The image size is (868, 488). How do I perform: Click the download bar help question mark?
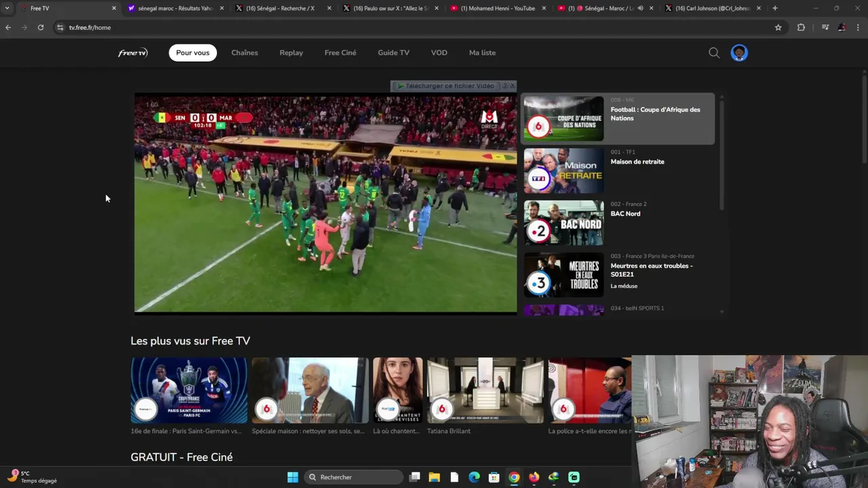click(505, 86)
